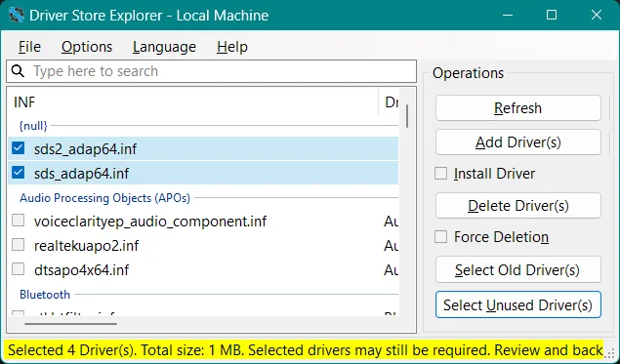Screen dimensions: 620x364
Task: Click the Select Old Driver(s) button
Action: pos(518,270)
